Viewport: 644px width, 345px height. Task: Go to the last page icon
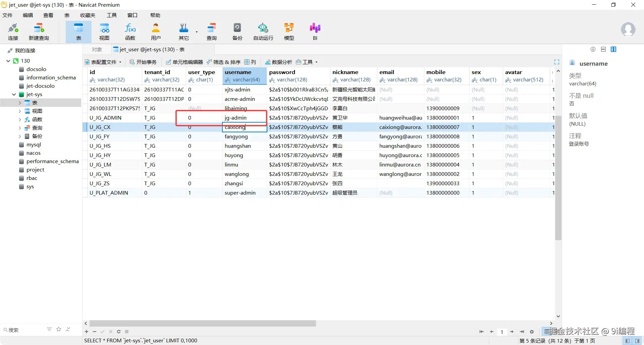(x=522, y=332)
